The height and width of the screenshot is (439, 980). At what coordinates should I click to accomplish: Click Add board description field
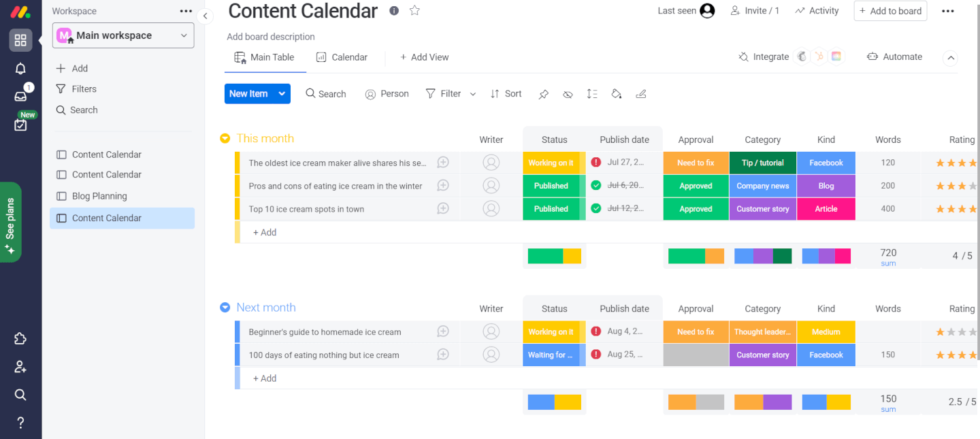tap(271, 37)
